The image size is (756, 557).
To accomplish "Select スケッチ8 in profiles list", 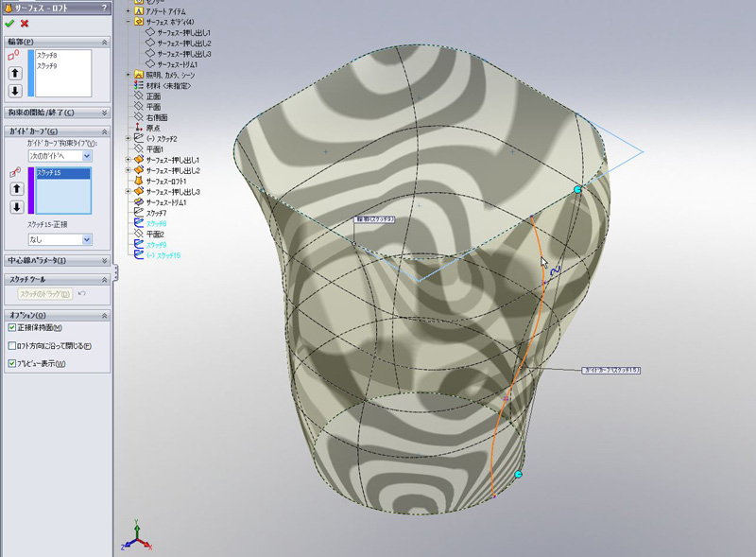I will click(x=47, y=57).
